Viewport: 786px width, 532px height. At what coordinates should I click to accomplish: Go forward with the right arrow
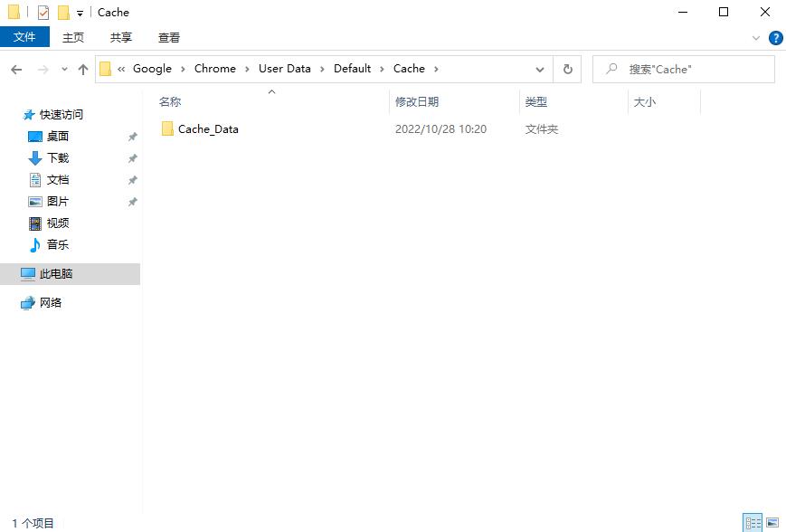click(43, 69)
